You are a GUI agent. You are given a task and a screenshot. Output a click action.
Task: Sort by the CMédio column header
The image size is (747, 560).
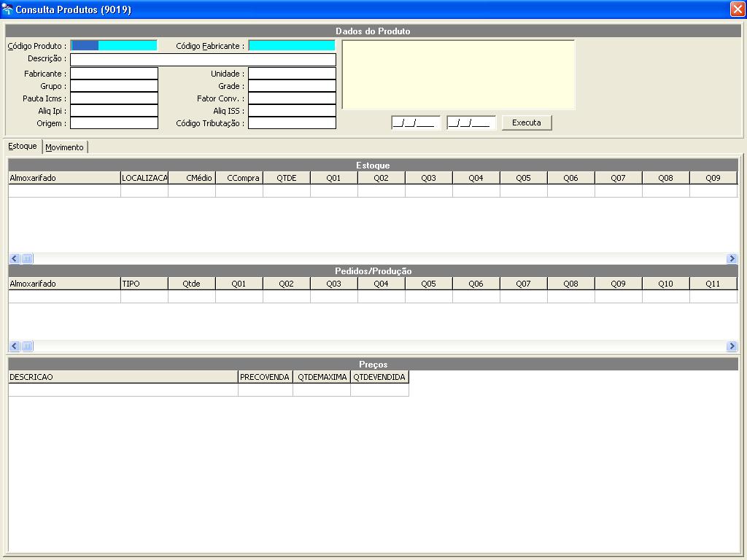(x=192, y=178)
